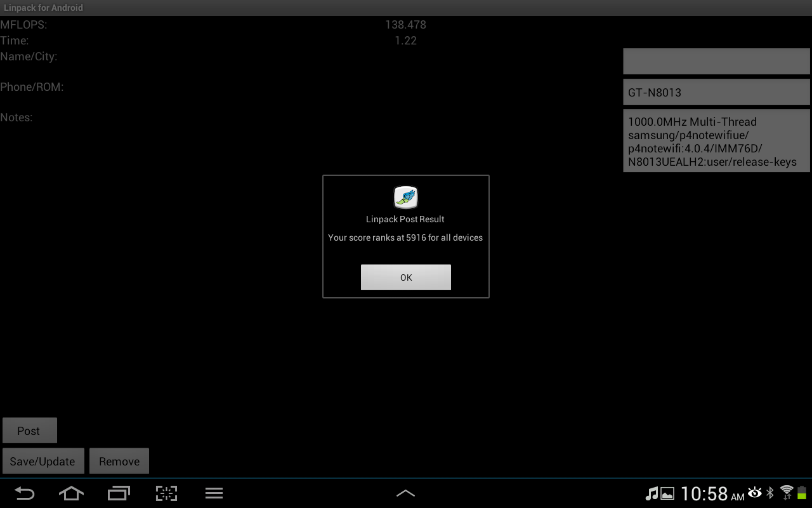
Task: Click the MFLOPS: label
Action: (23, 25)
